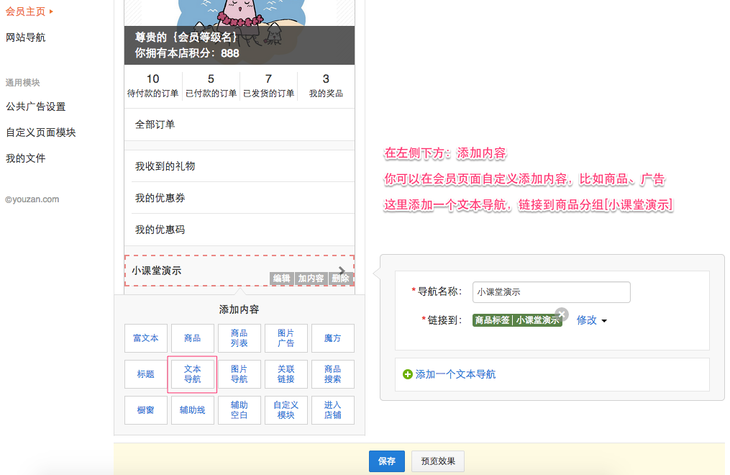The image size is (730, 475).
Task: Click the 编辑 action on 小课堂演示
Action: pos(282,278)
